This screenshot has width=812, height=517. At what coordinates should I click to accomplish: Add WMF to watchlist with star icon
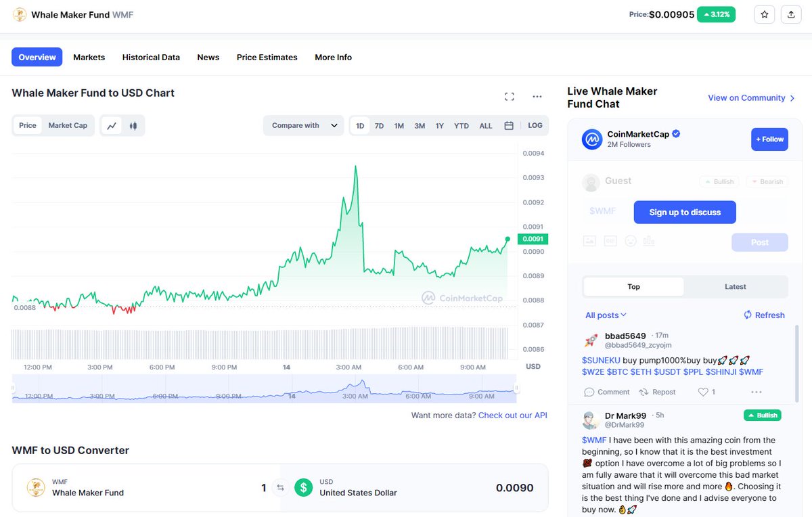pyautogui.click(x=765, y=14)
